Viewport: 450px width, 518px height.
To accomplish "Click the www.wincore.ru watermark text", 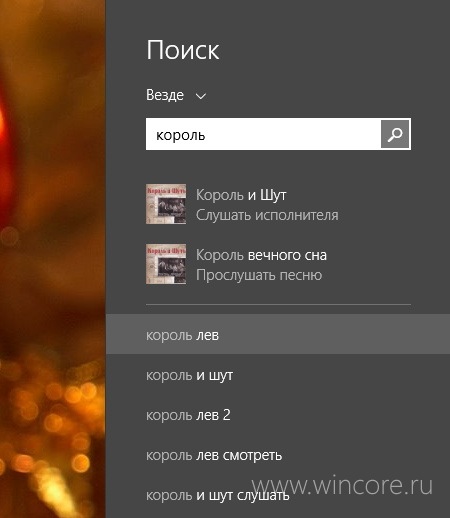I will click(x=342, y=485).
